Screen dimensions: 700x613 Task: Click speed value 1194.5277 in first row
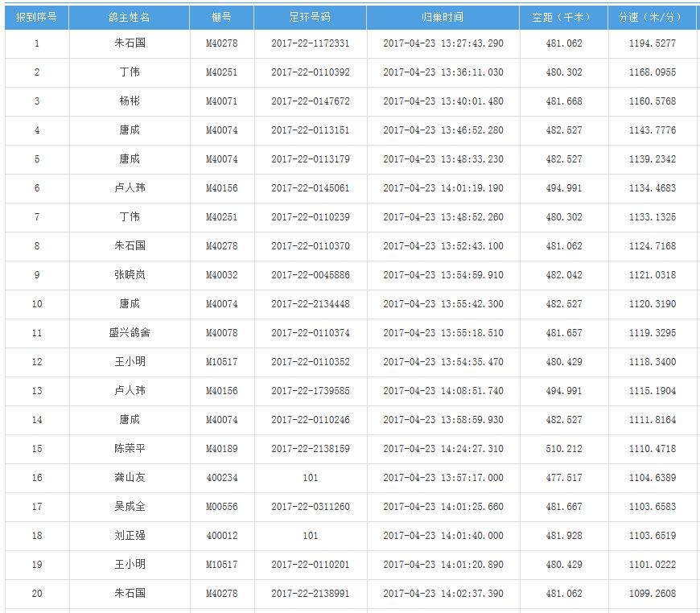(x=652, y=43)
